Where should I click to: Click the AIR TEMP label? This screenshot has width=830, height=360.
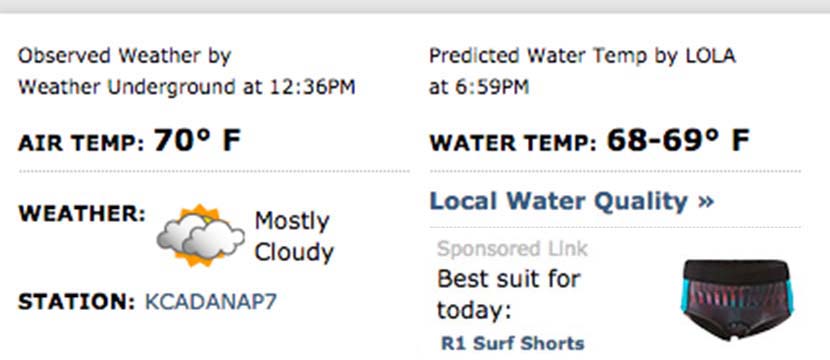pos(81,144)
